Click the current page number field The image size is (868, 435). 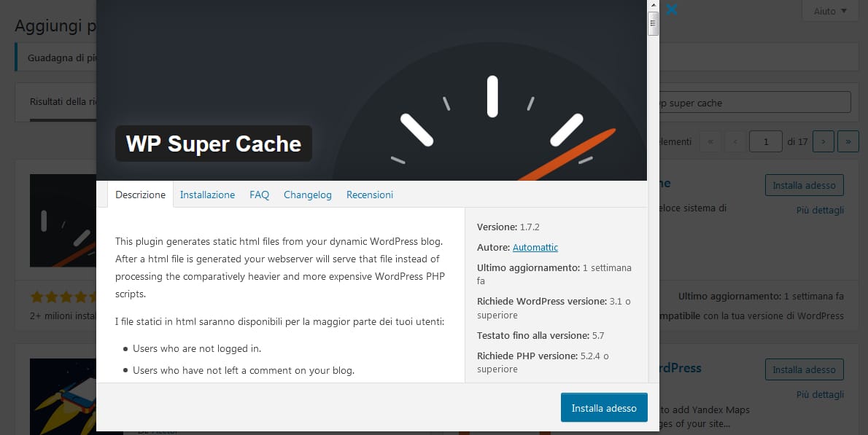[x=766, y=141]
